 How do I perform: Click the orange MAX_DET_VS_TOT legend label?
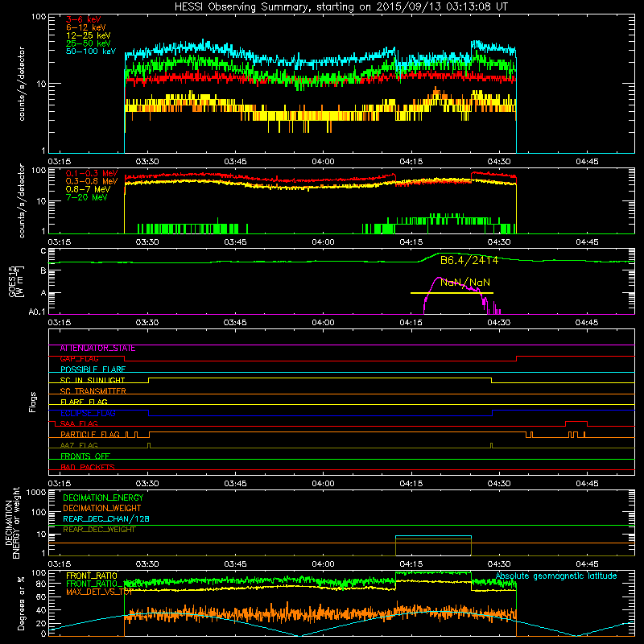99,592
